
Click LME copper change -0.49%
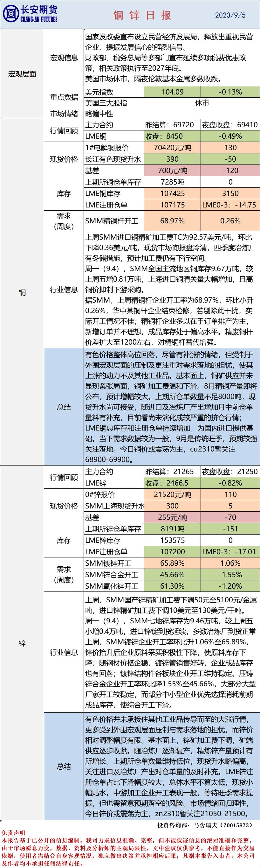click(230, 136)
